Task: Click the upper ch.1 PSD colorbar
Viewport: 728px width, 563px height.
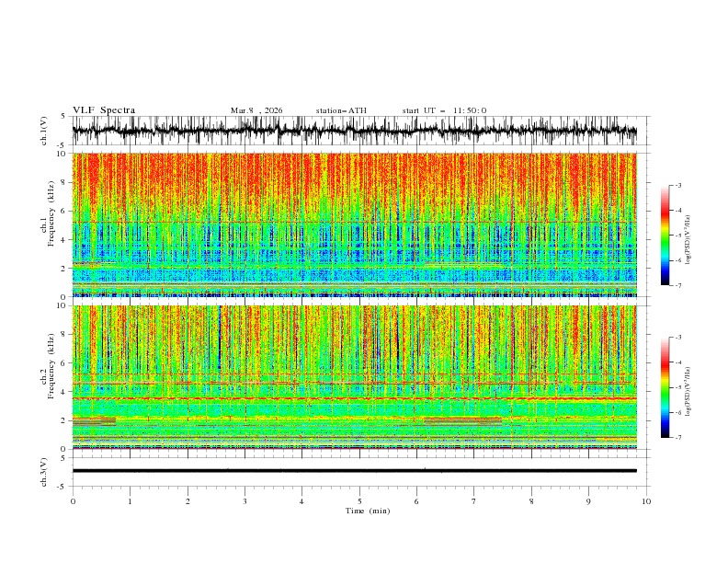Action: click(665, 236)
